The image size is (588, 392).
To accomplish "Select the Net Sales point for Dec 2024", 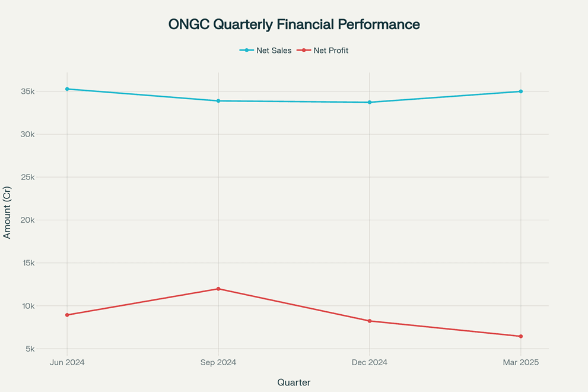I will tap(370, 102).
